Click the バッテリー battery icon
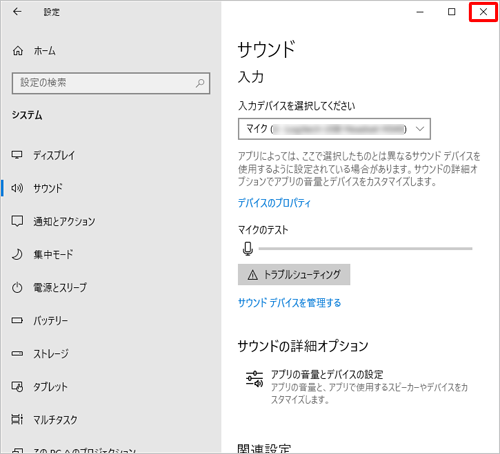 click(x=17, y=320)
